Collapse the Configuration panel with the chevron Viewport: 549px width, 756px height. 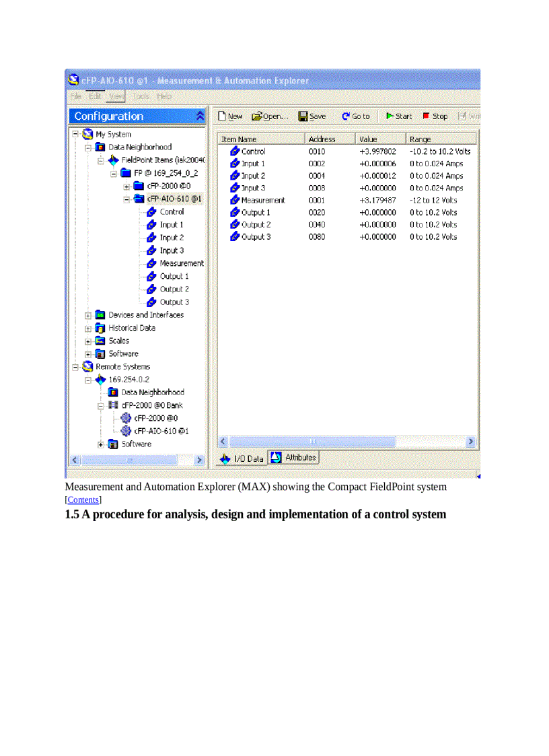click(198, 116)
